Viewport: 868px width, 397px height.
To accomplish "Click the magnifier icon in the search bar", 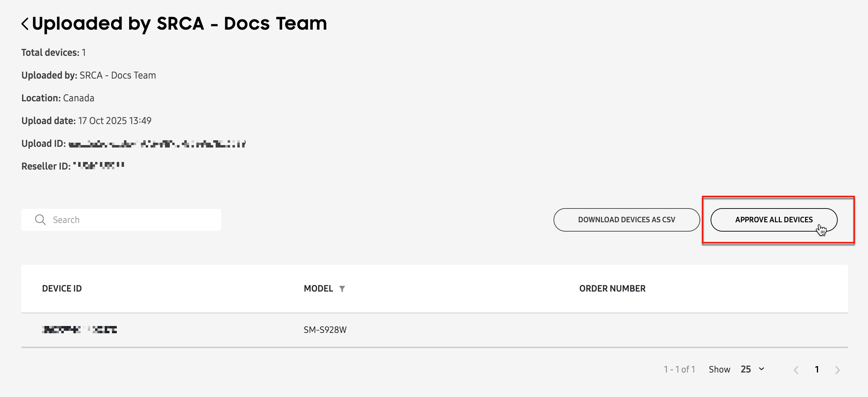I will [40, 220].
